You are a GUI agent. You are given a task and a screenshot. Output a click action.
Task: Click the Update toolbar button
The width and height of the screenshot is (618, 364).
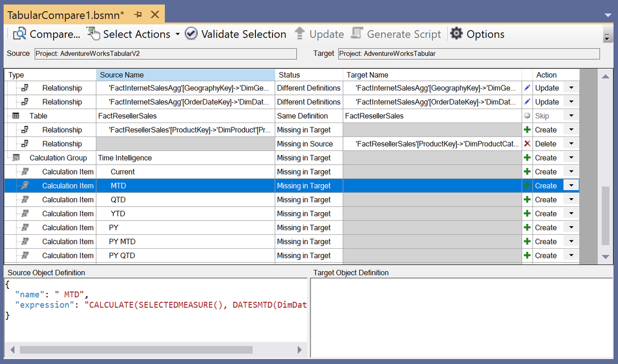point(319,34)
